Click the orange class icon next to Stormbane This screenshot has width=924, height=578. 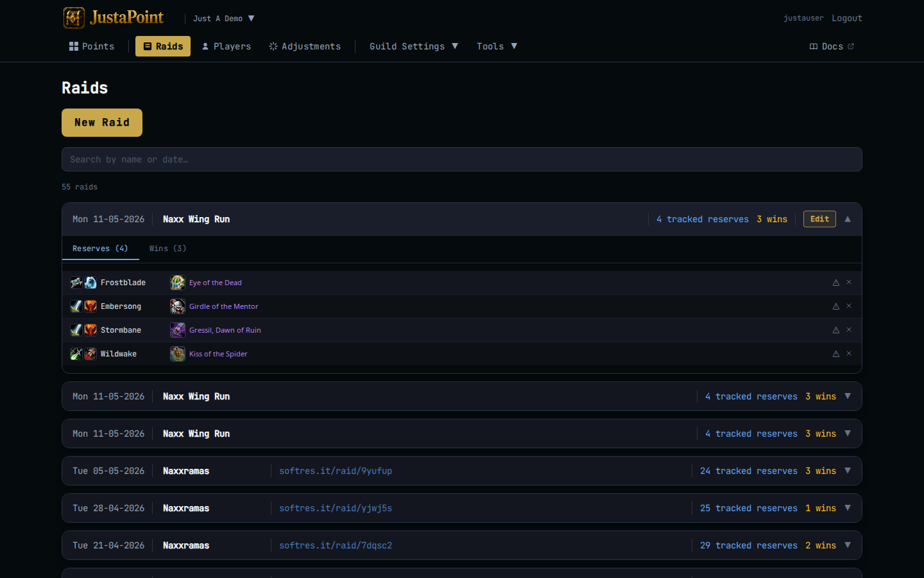[90, 330]
